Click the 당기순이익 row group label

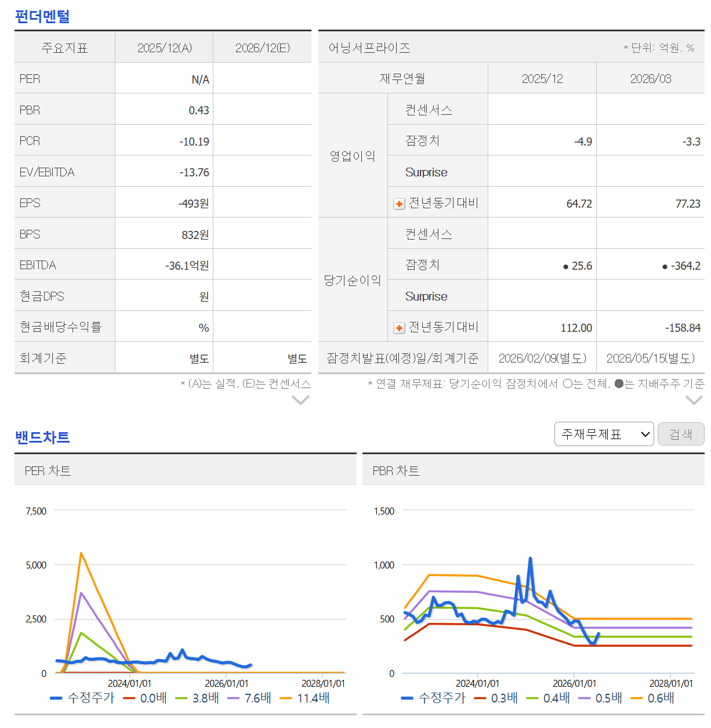[x=353, y=280]
